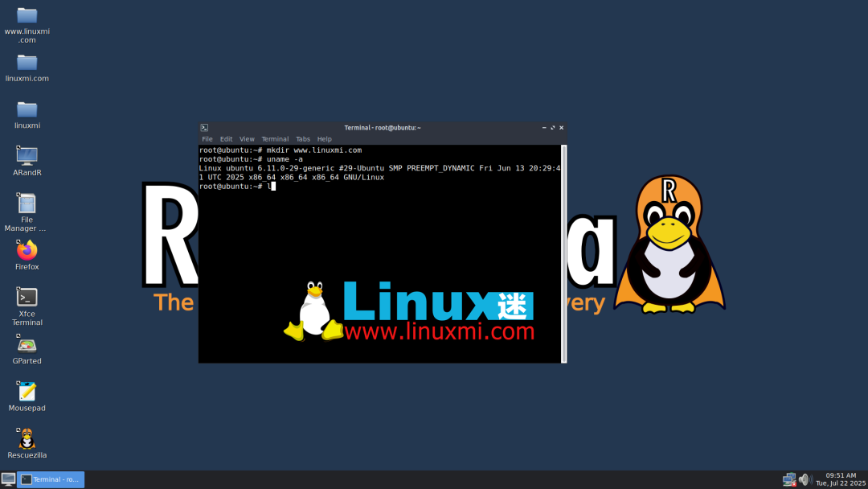This screenshot has height=489, width=868.
Task: Click the show desktop panel icon
Action: [x=9, y=479]
